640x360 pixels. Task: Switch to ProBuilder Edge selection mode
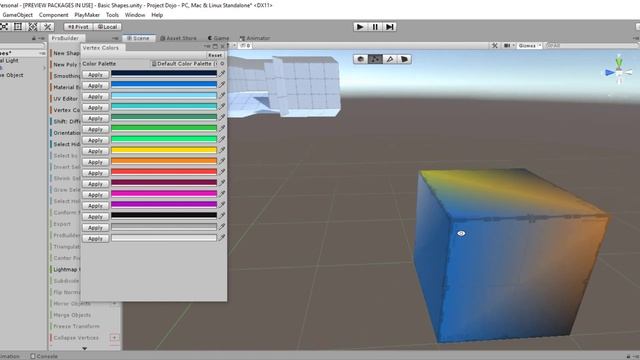pos(390,59)
